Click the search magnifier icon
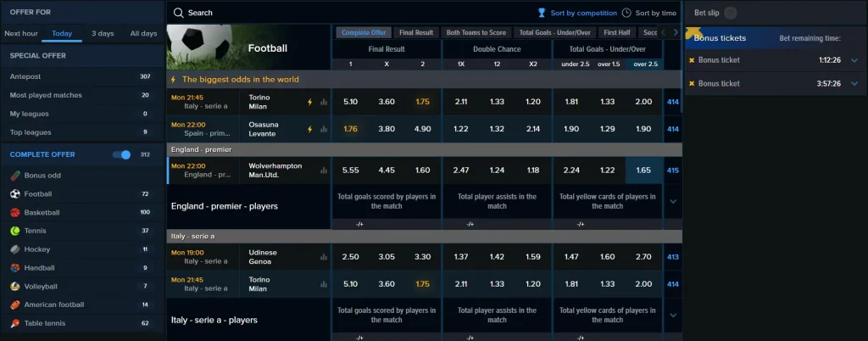Viewport: 868px width, 341px height. (178, 13)
